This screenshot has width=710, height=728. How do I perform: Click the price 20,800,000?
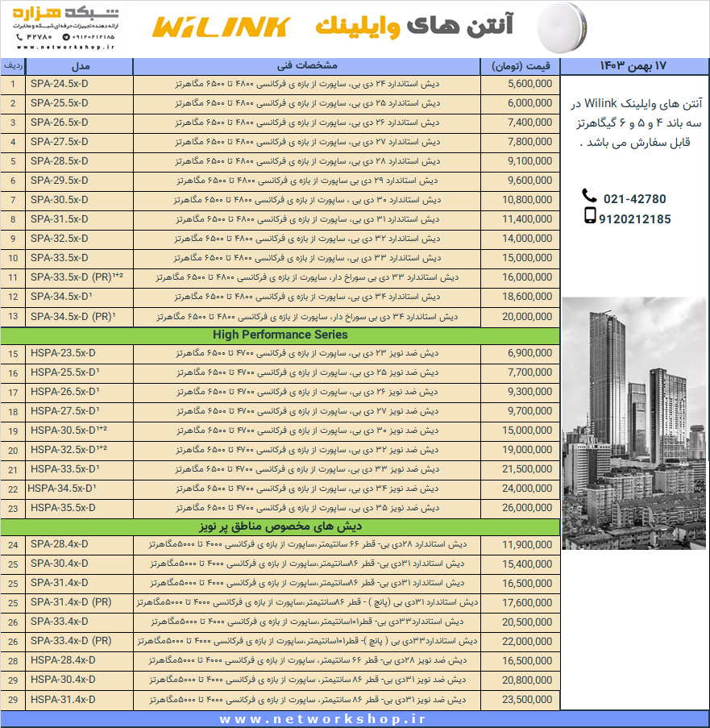tap(527, 680)
